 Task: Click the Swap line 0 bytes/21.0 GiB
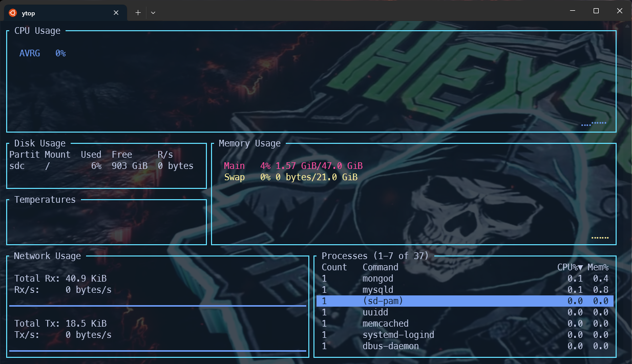tap(291, 177)
